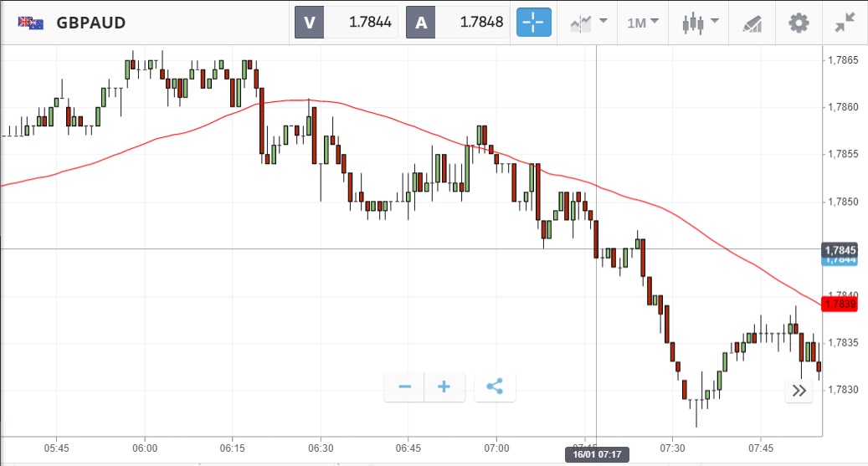
Task: Open the compare chart dropdown
Action: (589, 23)
